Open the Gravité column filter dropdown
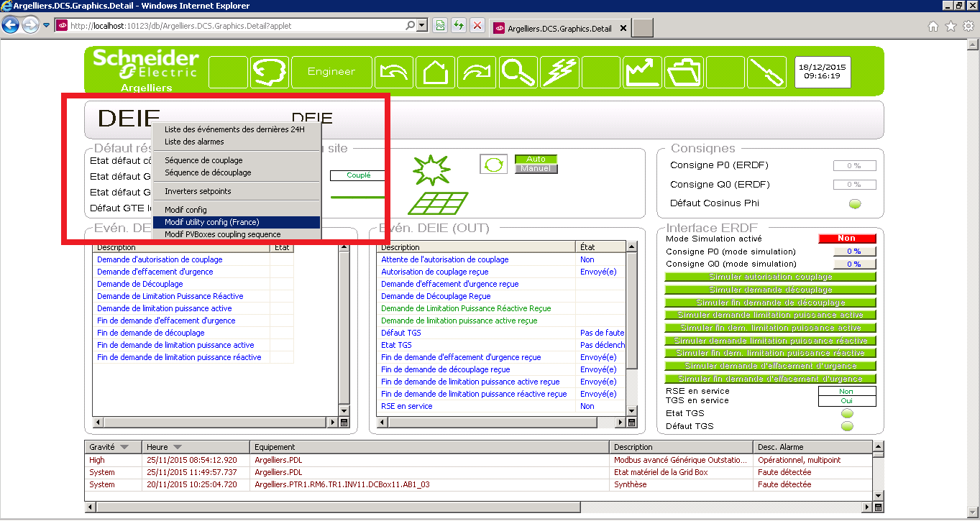The image size is (980, 521). pyautogui.click(x=124, y=447)
